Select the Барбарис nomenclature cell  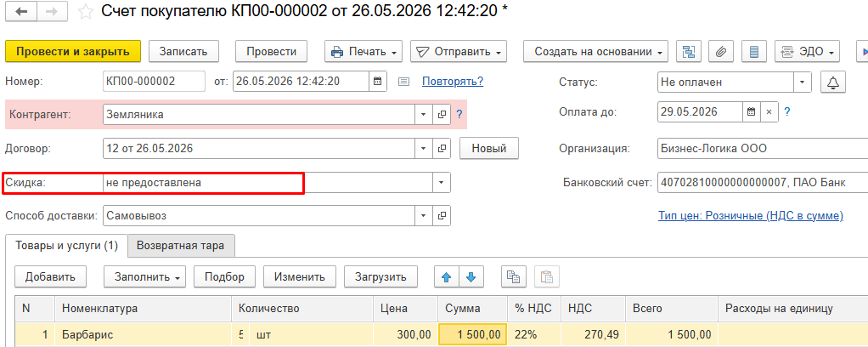click(x=143, y=334)
